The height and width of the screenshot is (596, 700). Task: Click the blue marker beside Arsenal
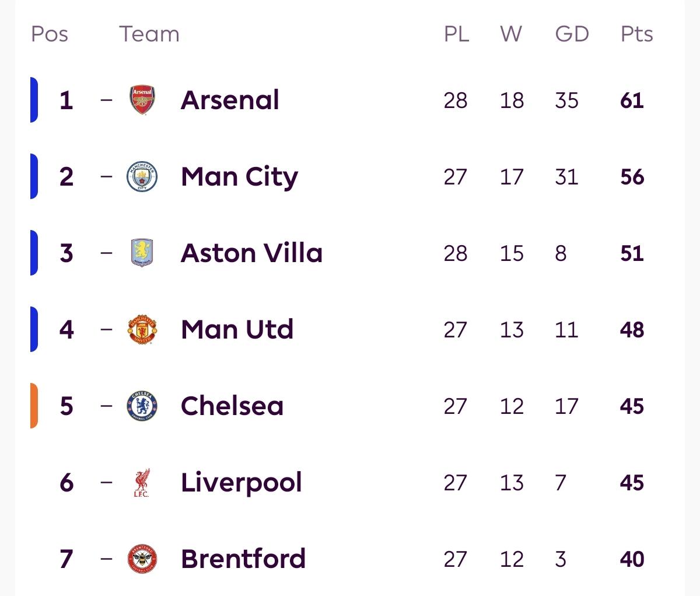34,100
